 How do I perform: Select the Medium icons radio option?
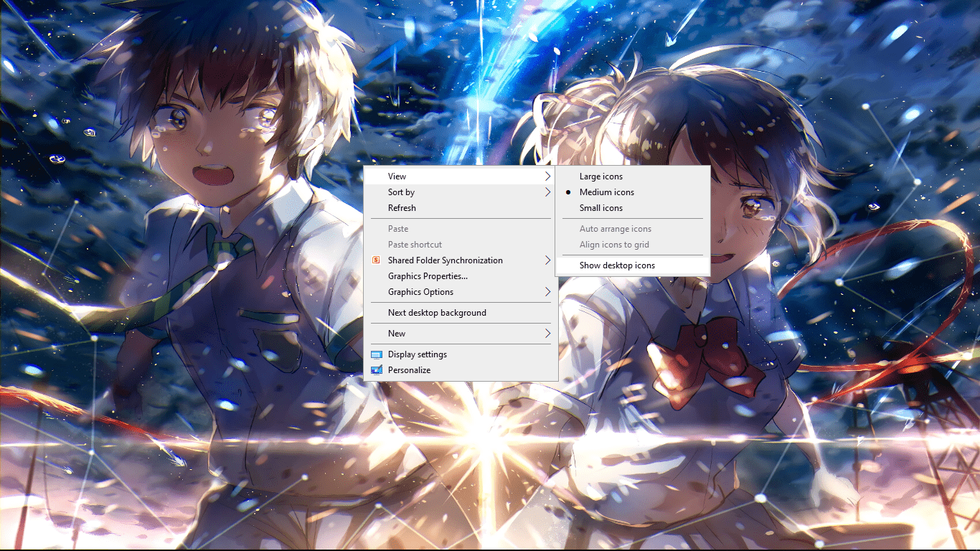click(606, 192)
